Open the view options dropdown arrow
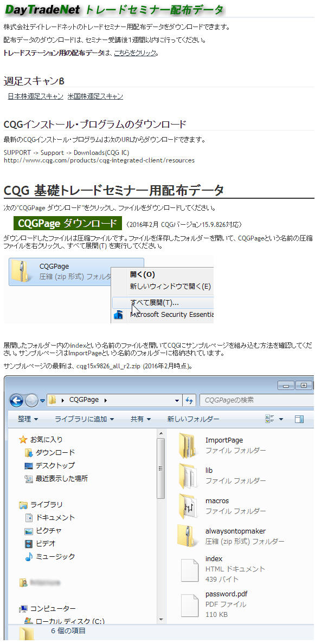The height and width of the screenshot is (644, 315). coord(281,419)
